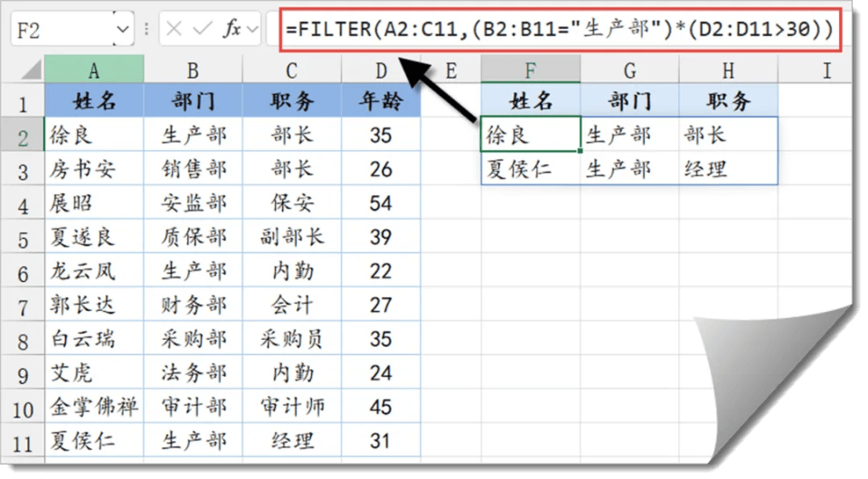Select cell 夏遂良
Screen dimensions: 868x479
click(94, 237)
